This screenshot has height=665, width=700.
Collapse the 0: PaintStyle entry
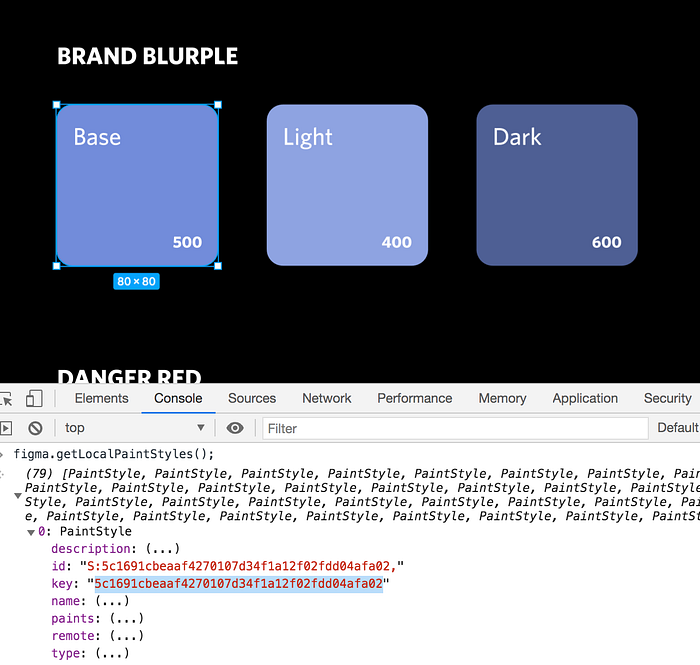(x=31, y=532)
